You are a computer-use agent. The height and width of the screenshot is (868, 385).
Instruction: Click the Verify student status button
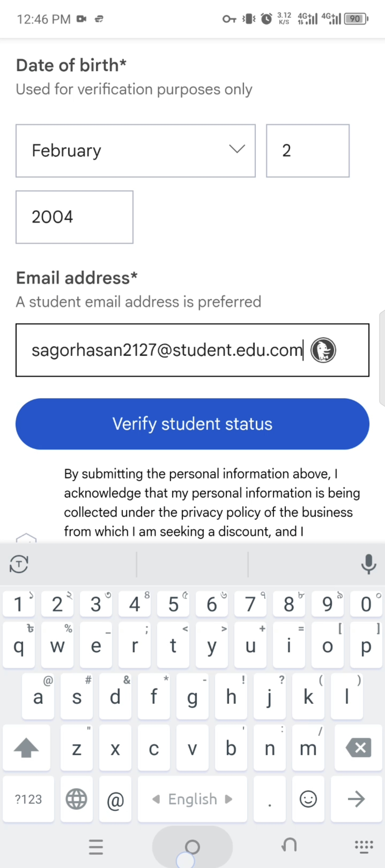click(x=192, y=424)
